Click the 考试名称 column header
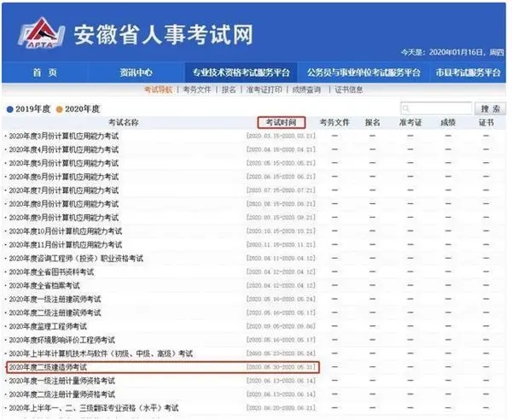Viewport: 512px width, 420px height. [x=124, y=122]
